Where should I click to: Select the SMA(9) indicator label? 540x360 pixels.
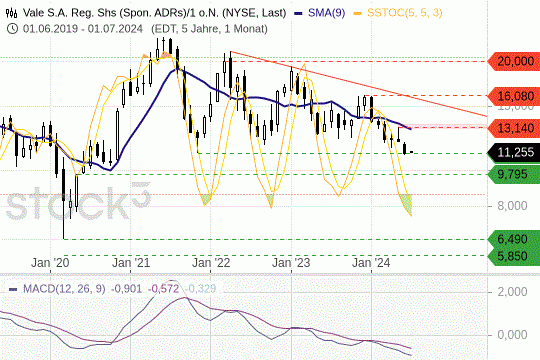(326, 13)
